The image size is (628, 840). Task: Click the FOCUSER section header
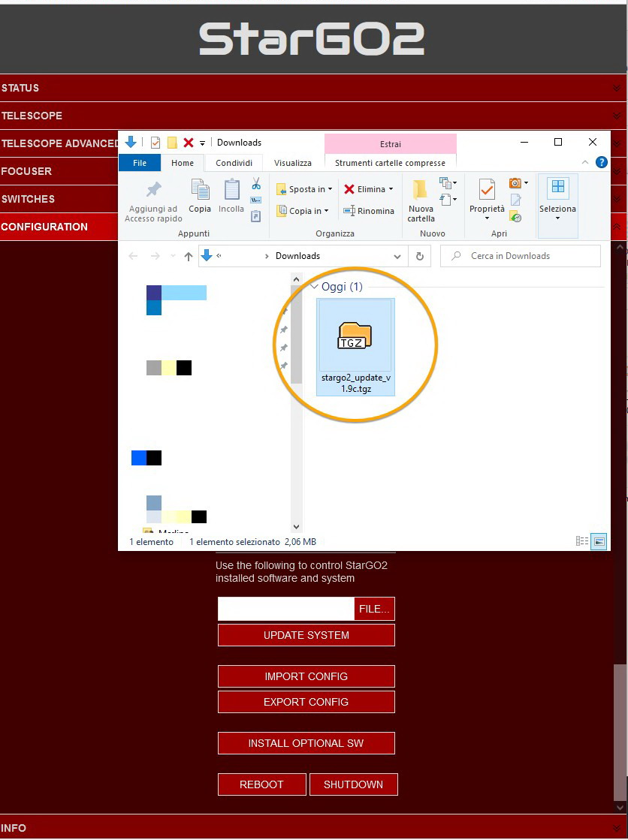(59, 171)
